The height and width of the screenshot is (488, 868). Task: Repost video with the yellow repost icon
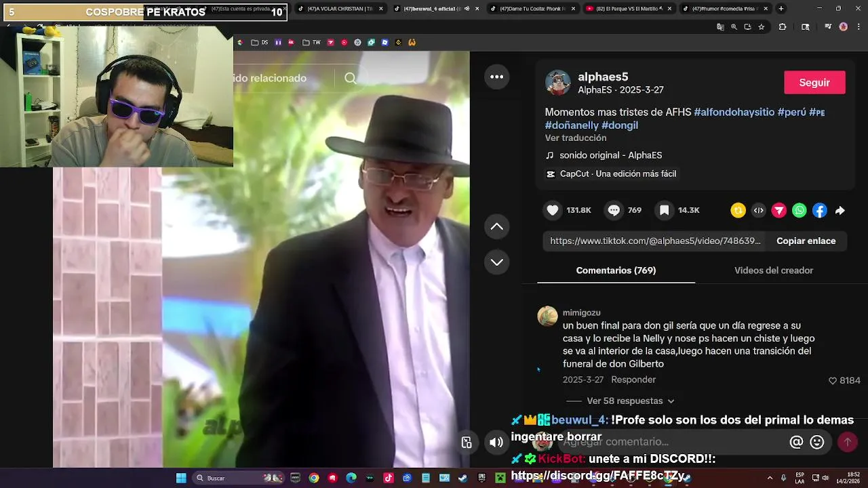pos(738,211)
